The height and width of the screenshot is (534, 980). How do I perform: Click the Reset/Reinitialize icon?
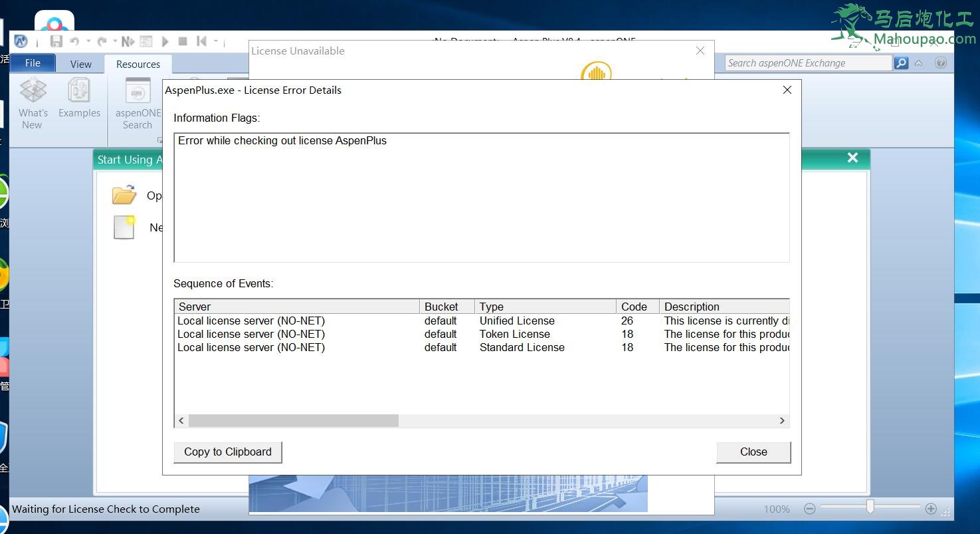(201, 41)
